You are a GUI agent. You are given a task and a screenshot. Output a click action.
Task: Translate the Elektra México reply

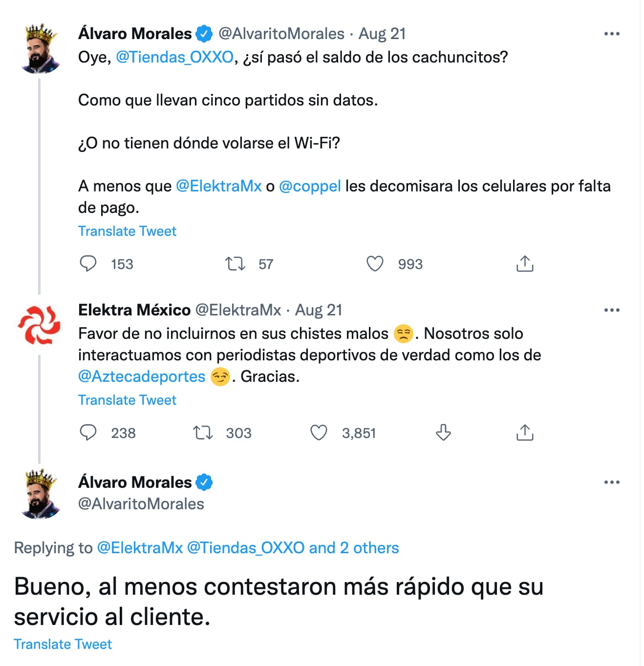pyautogui.click(x=127, y=400)
